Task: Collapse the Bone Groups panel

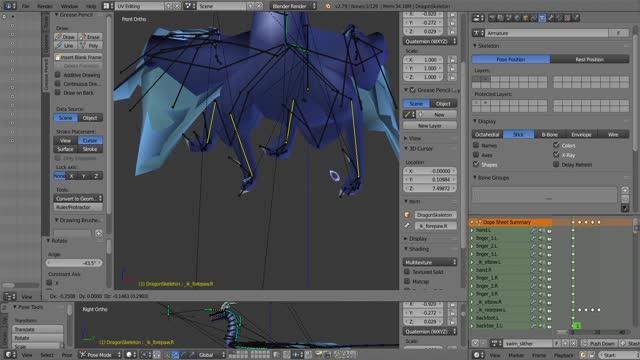Action: [475, 178]
